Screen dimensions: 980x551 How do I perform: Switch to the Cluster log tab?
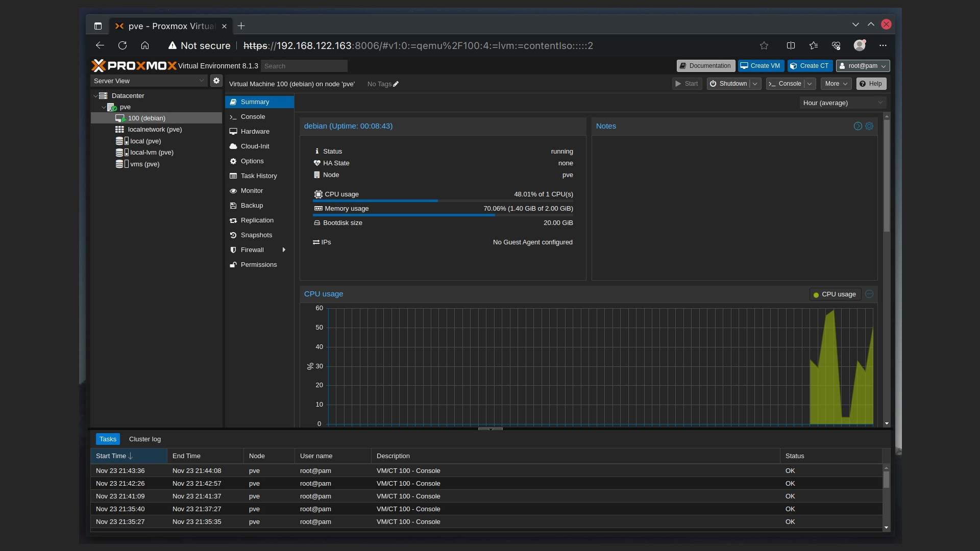click(144, 439)
